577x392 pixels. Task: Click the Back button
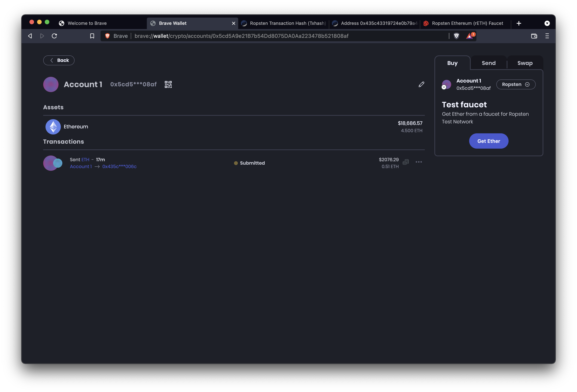59,60
